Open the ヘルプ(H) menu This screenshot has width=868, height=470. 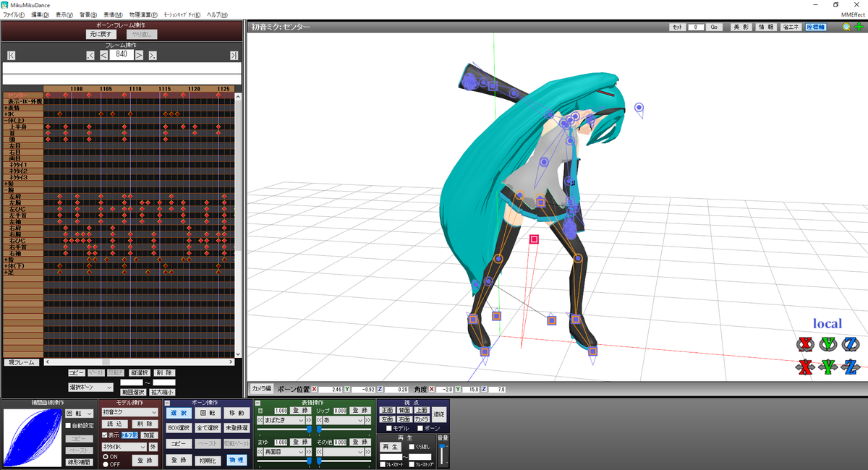(x=216, y=14)
